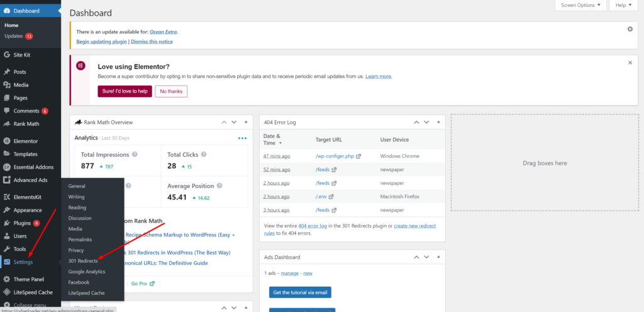The image size is (644, 312).
Task: Collapse the Rank Math Overview panel
Action: point(246,122)
